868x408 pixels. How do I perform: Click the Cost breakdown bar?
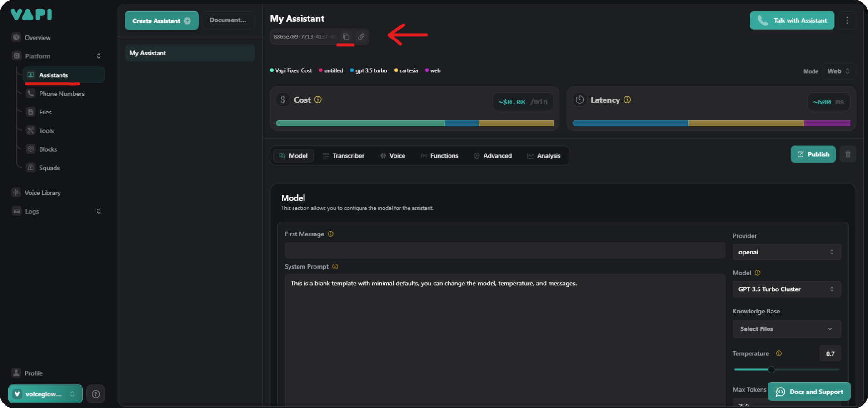(414, 123)
